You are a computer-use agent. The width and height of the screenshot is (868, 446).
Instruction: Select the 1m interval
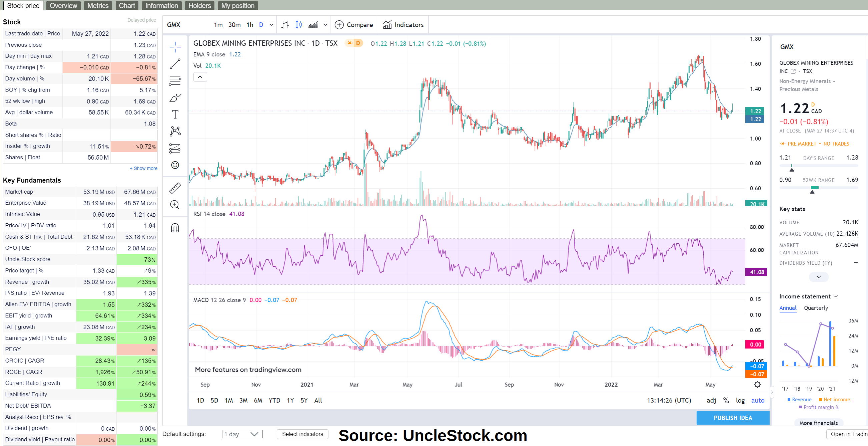[218, 25]
